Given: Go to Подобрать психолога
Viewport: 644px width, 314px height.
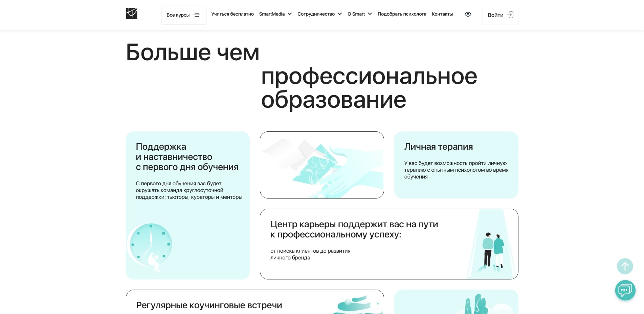Looking at the screenshot, I should point(402,14).
